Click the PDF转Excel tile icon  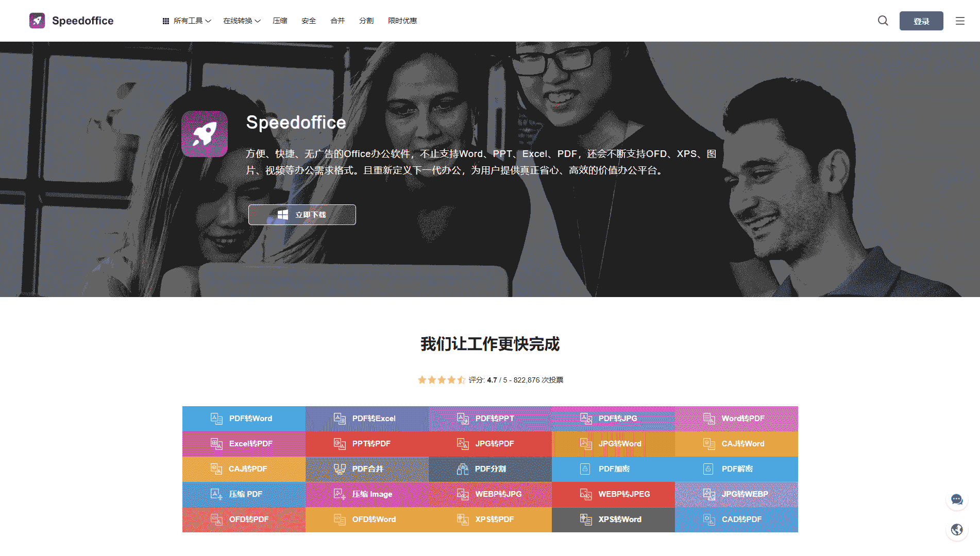340,419
